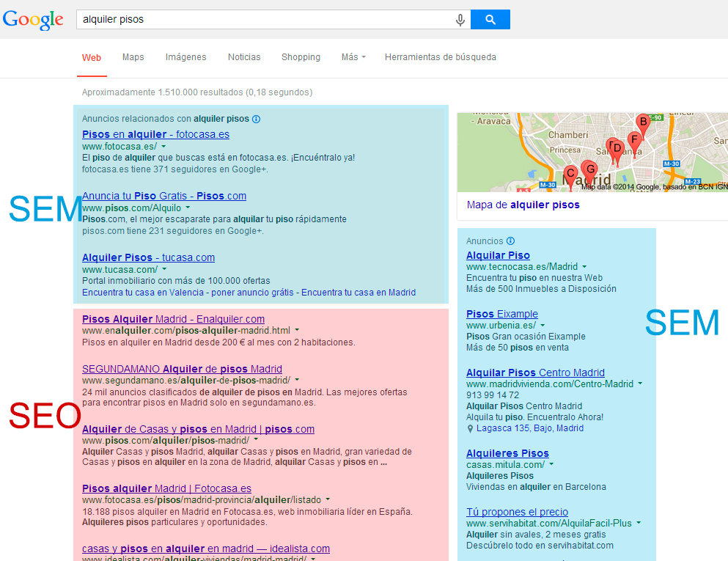Click the blue search magnifier button
This screenshot has height=561, width=728.
pyautogui.click(x=490, y=20)
